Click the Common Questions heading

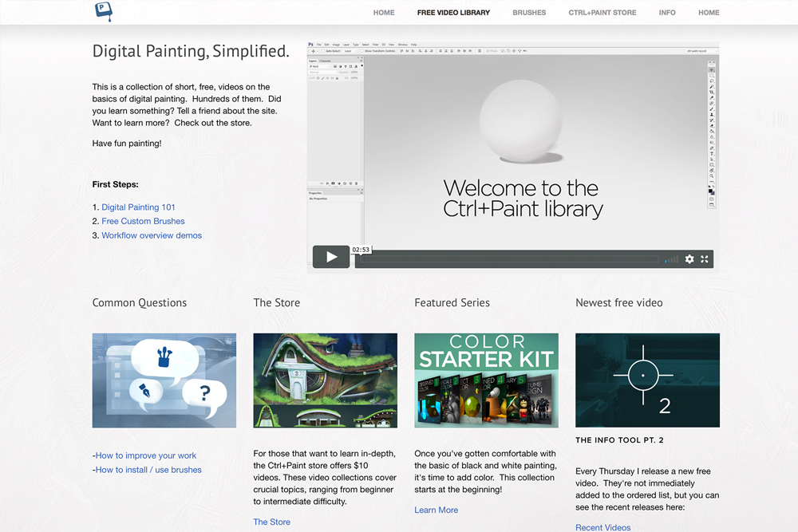coord(140,303)
